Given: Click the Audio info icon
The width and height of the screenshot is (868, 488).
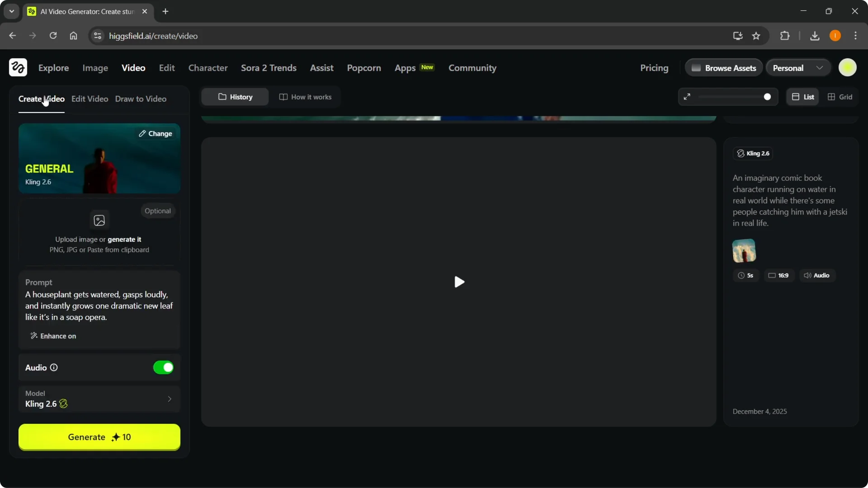Looking at the screenshot, I should coord(53,367).
